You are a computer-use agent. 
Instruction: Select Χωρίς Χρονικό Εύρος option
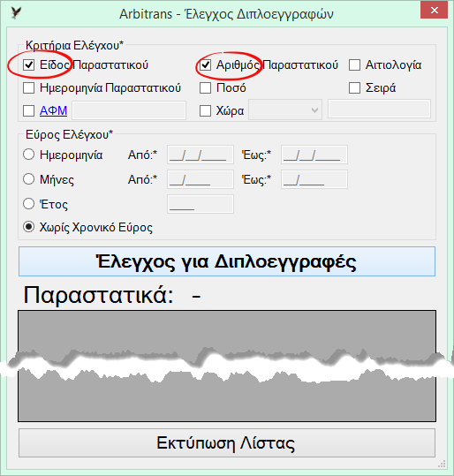coord(28,227)
